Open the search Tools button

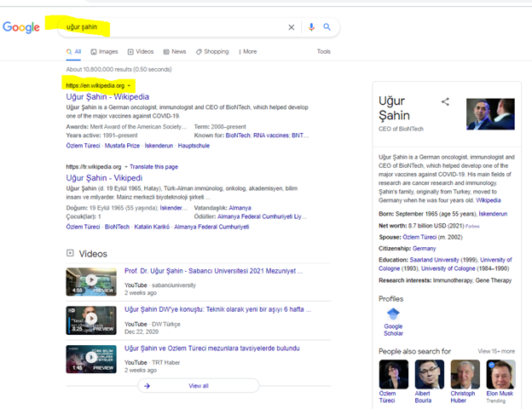(324, 51)
